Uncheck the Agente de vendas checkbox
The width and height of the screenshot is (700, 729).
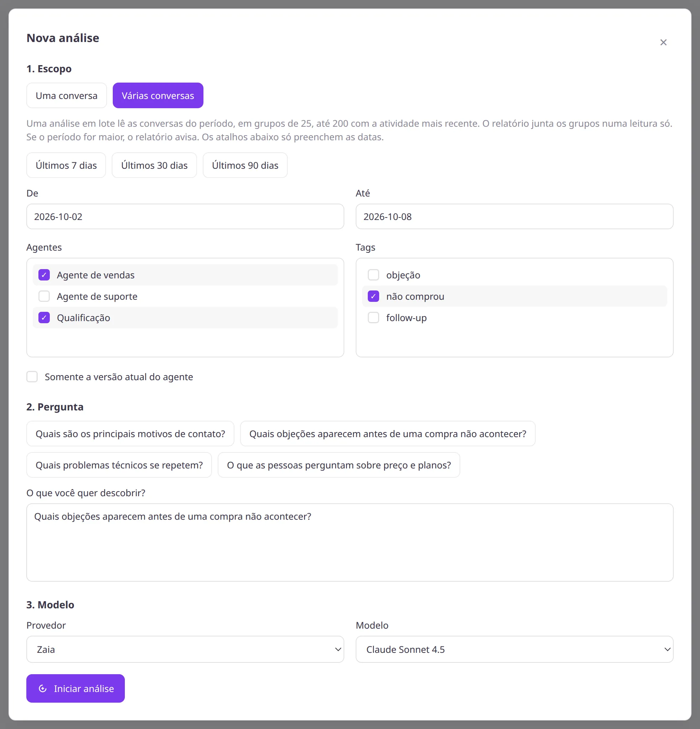[44, 275]
